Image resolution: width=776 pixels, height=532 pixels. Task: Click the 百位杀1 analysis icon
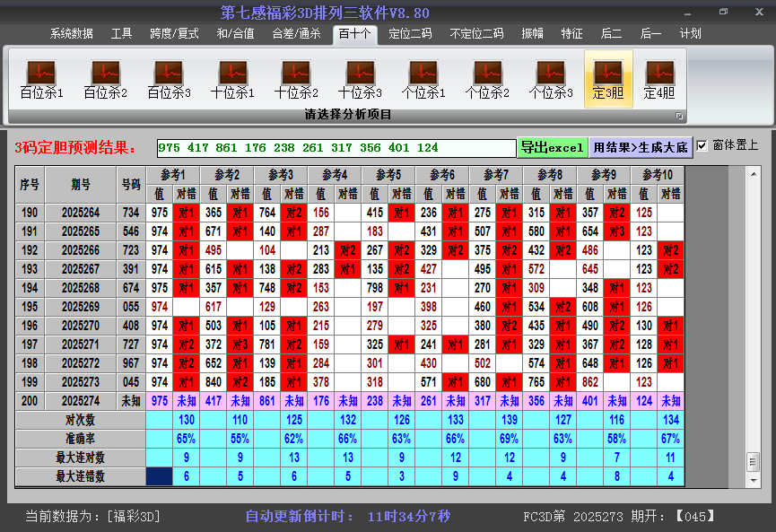[41, 79]
